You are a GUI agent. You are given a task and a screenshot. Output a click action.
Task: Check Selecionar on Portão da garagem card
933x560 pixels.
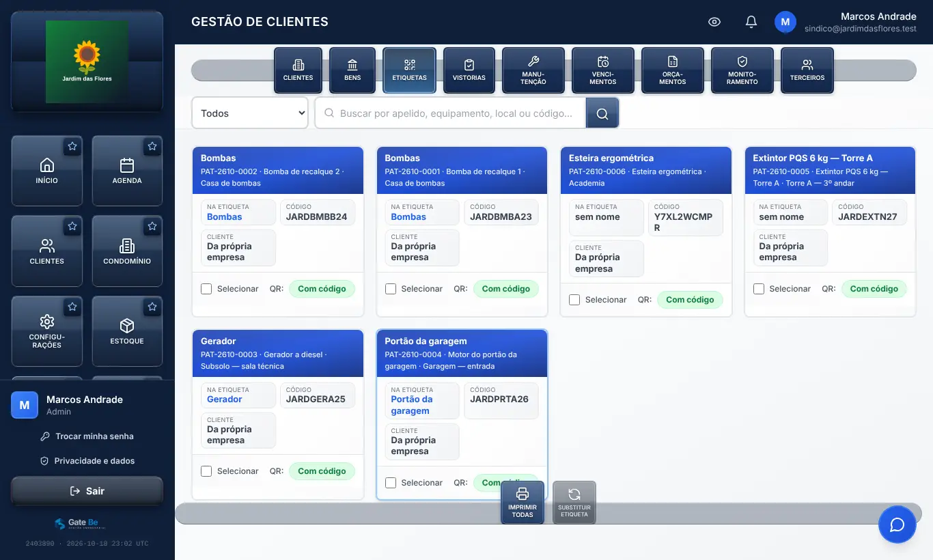click(x=391, y=483)
